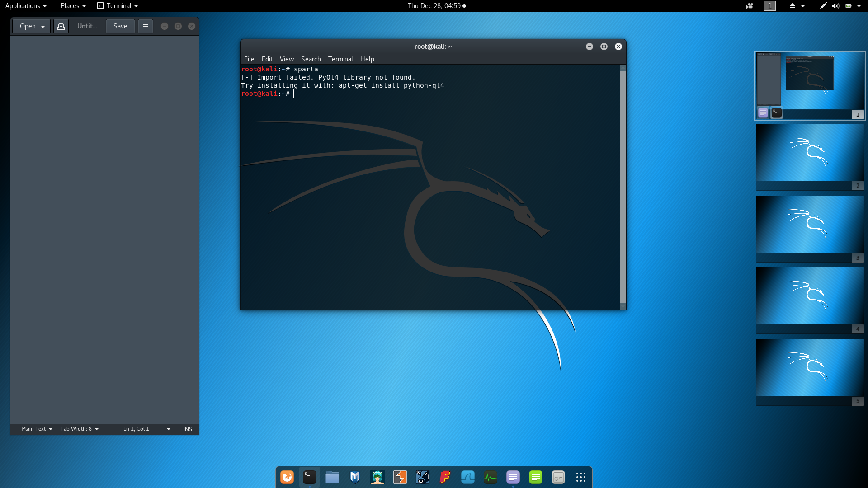868x488 pixels.
Task: Open the Tab Width dropdown
Action: coord(80,429)
